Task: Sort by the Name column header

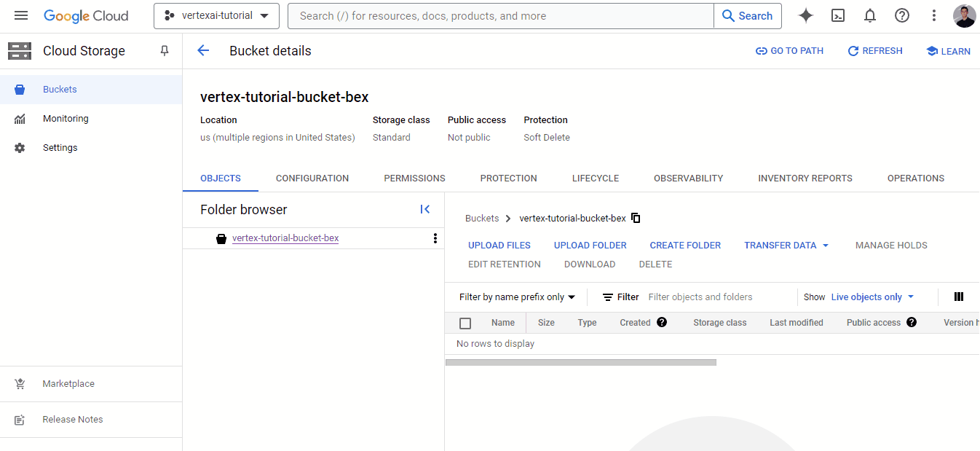Action: [503, 323]
